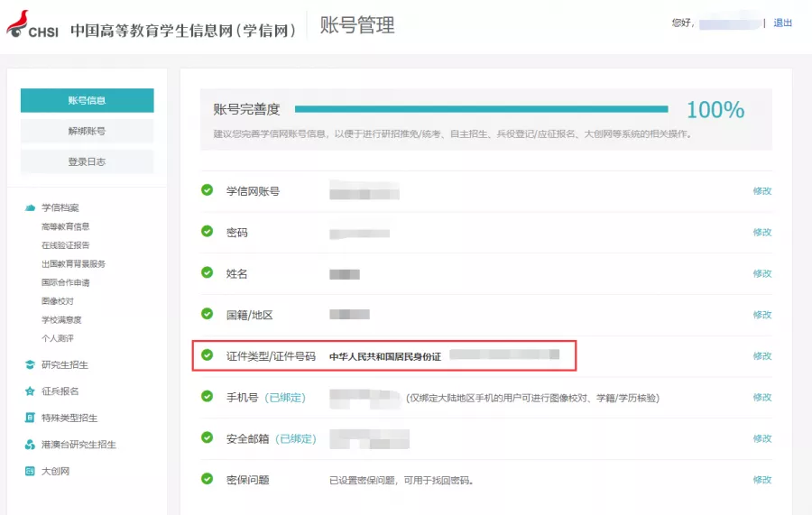Viewport: 812px width, 515px height.
Task: Click the 特殊类型招生 document icon
Action: click(30, 418)
